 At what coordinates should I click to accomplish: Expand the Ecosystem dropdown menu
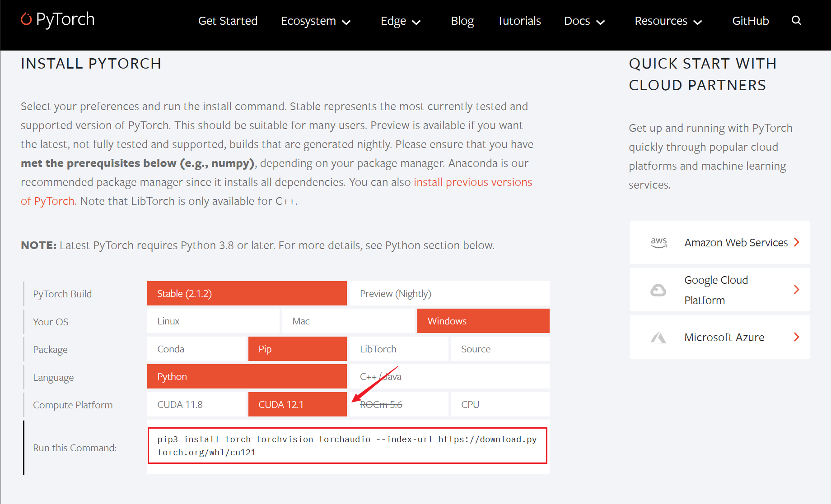pos(315,21)
